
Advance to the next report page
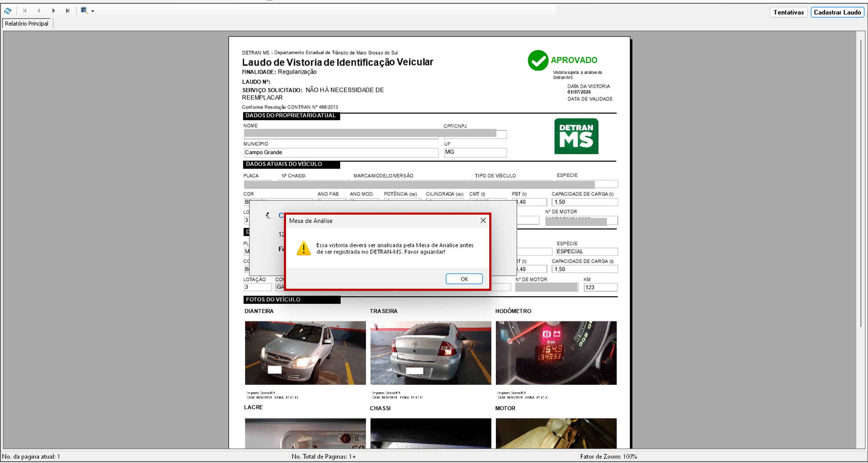pyautogui.click(x=53, y=11)
